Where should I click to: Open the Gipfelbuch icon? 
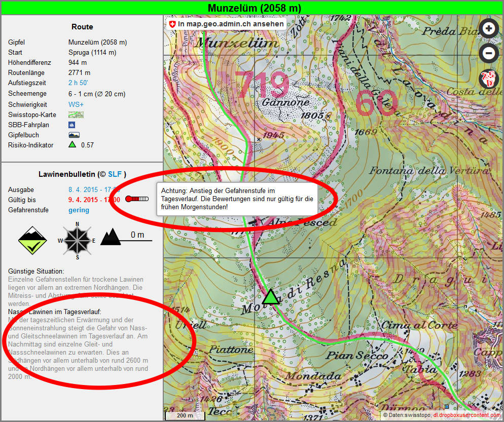(x=74, y=135)
